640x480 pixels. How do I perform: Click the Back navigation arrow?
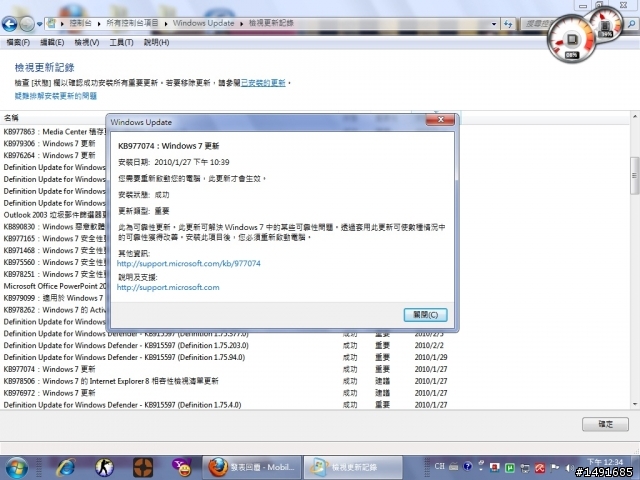pos(9,24)
